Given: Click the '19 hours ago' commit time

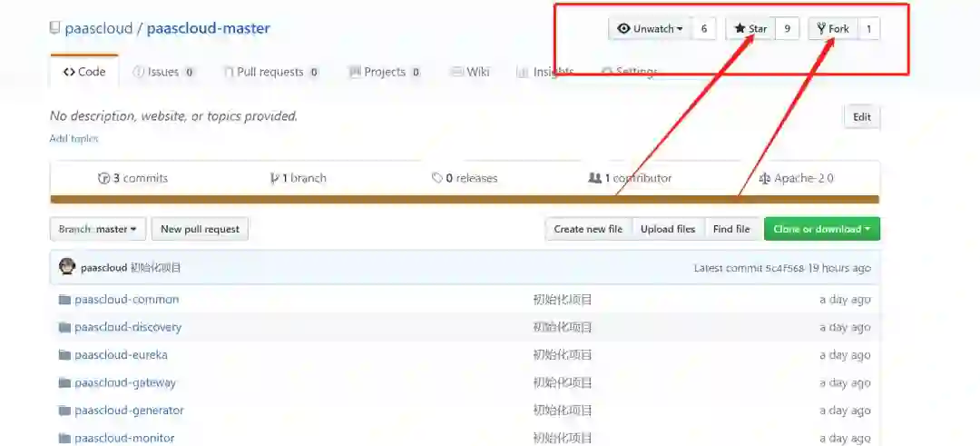Looking at the screenshot, I should tap(839, 268).
